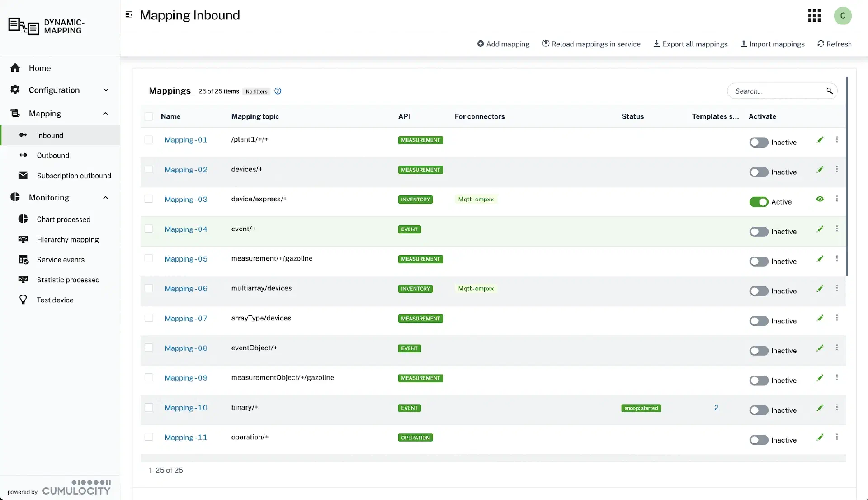The height and width of the screenshot is (500, 868).
Task: Open the app switcher grid icon
Action: [814, 15]
